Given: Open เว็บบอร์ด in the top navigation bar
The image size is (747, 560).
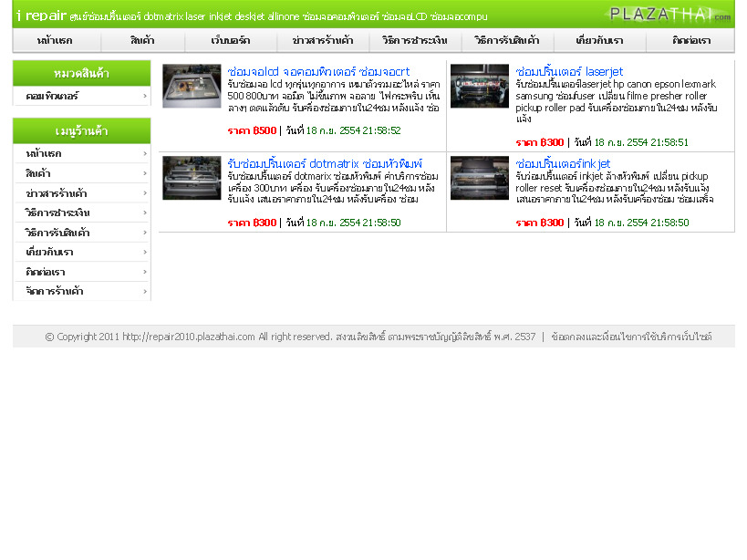Looking at the screenshot, I should click(x=231, y=40).
